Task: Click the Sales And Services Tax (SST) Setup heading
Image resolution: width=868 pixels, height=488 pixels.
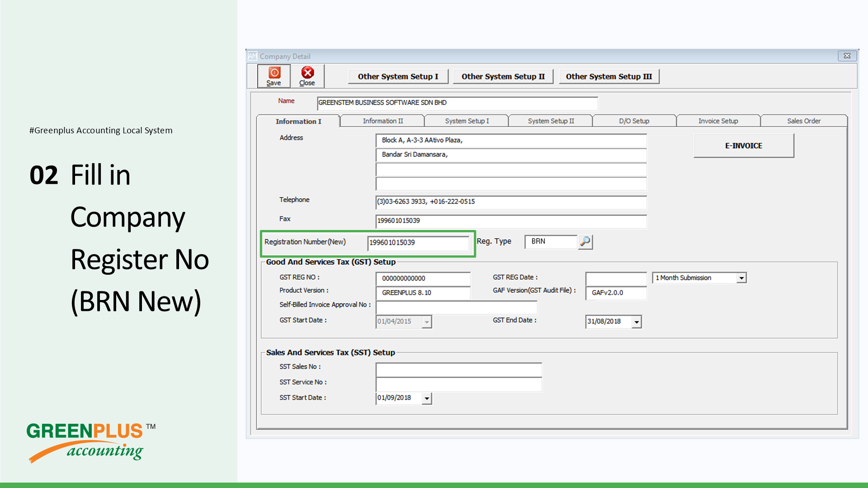Action: pyautogui.click(x=330, y=352)
